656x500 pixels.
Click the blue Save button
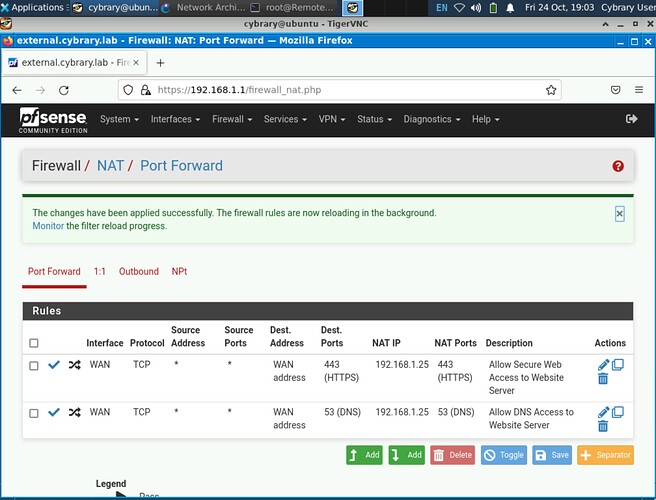[x=553, y=455]
